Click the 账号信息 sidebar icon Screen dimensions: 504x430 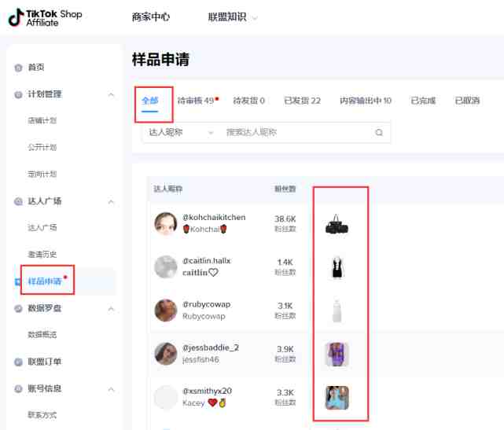tap(18, 388)
